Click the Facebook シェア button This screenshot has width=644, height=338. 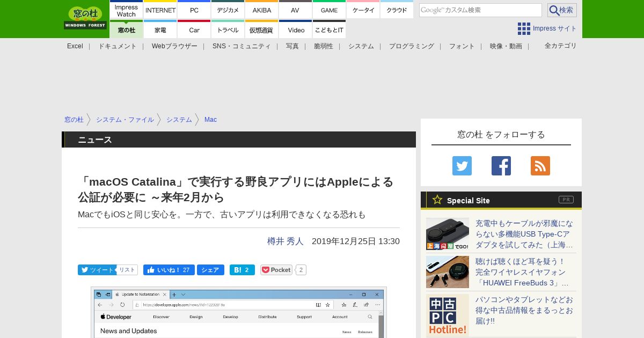pos(210,270)
